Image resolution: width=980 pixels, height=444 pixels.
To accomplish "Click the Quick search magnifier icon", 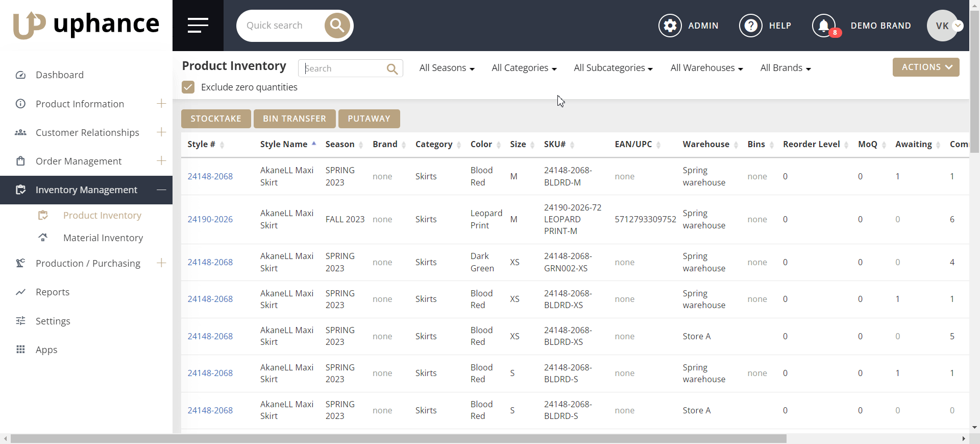I will tap(337, 26).
